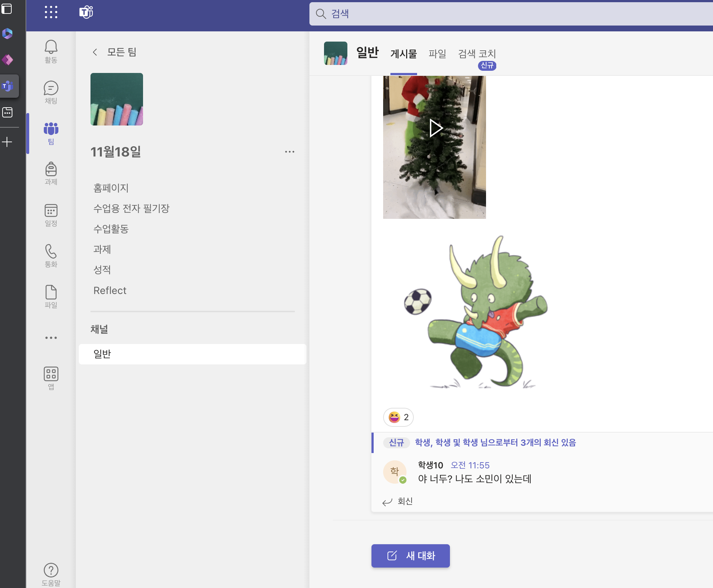Play the Christmas tree video
Image resolution: width=713 pixels, height=588 pixels.
[435, 128]
